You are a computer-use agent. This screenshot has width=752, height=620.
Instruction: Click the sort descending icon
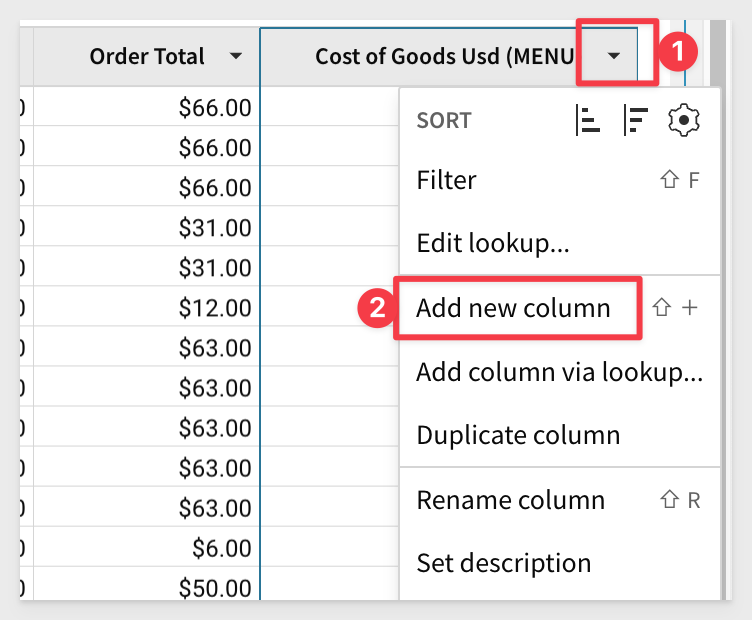click(634, 120)
